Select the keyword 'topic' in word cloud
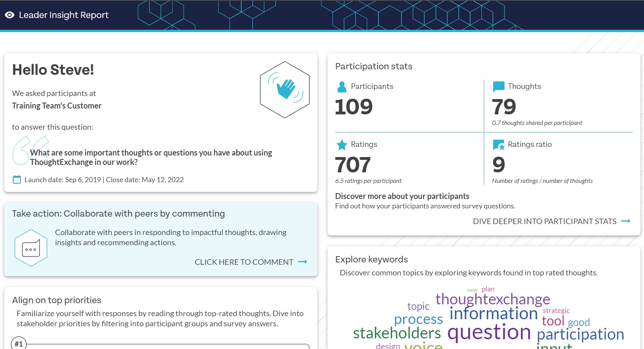The height and width of the screenshot is (349, 644). coord(418,306)
